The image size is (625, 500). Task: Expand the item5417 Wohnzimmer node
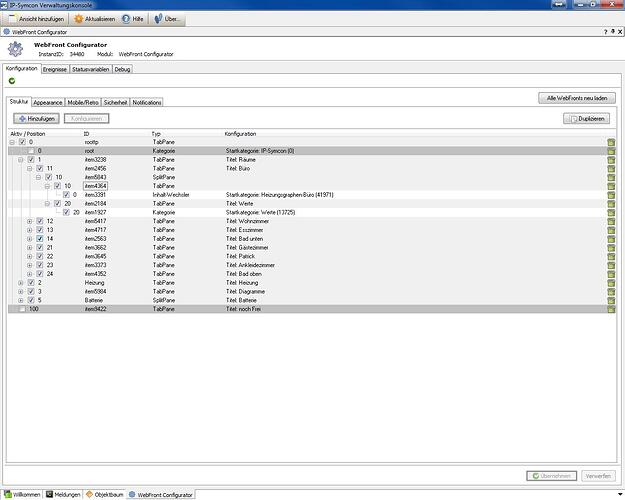[x=29, y=221]
